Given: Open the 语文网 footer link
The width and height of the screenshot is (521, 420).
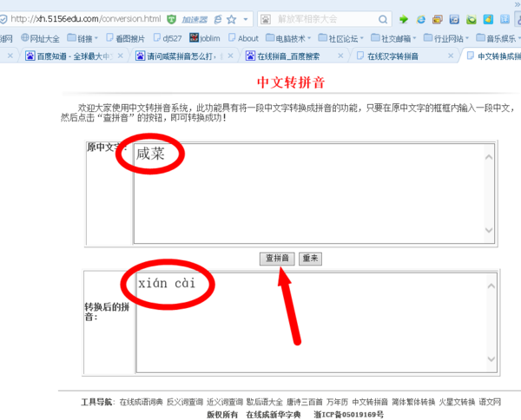Looking at the screenshot, I should 490,402.
